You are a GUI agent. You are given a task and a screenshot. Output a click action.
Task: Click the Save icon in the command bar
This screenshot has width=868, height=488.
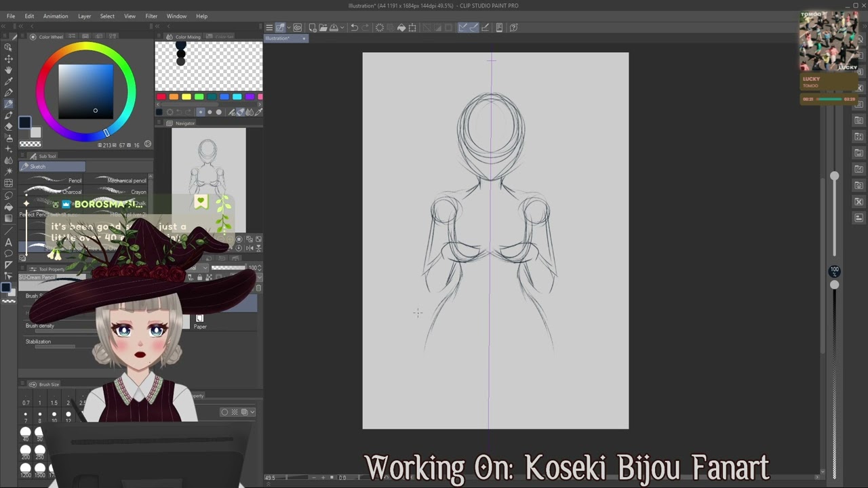[333, 28]
